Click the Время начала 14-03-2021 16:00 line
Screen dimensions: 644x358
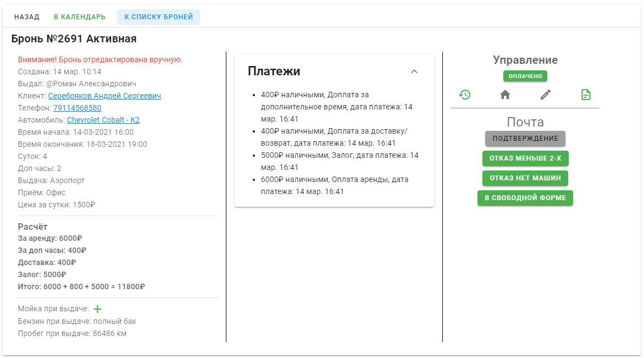[76, 133]
